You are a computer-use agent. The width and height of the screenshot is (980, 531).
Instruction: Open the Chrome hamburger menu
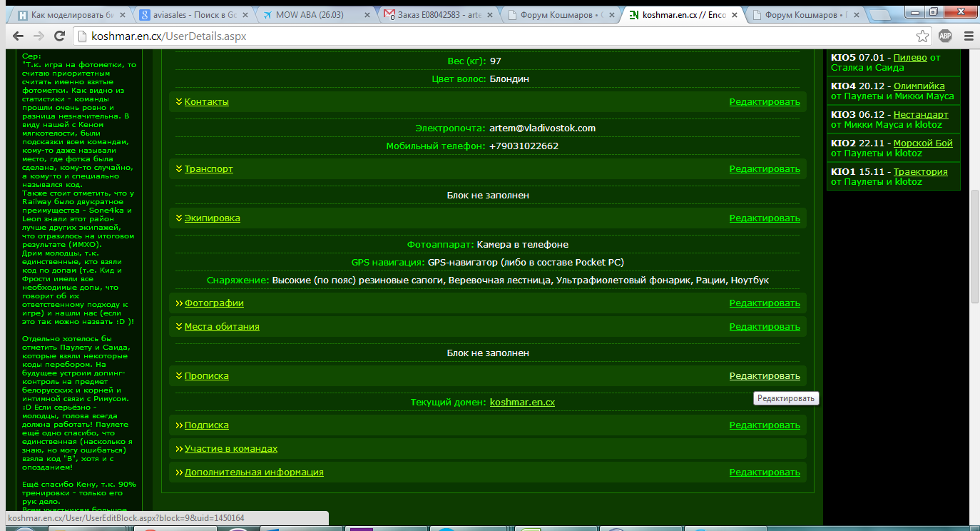967,36
